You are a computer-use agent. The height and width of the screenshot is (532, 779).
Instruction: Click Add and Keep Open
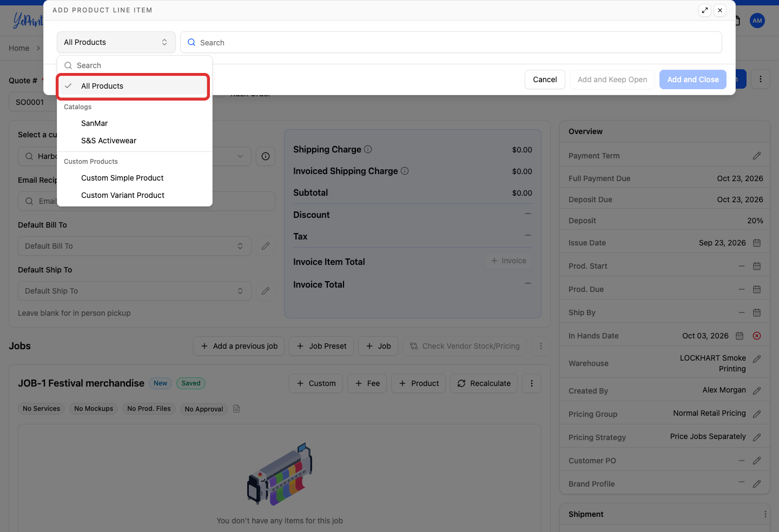pos(612,79)
